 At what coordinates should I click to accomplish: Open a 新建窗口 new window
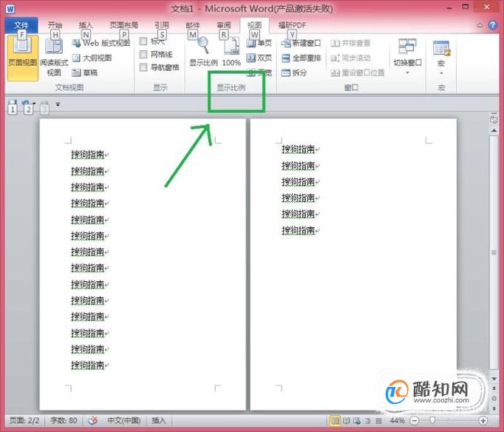click(x=301, y=43)
